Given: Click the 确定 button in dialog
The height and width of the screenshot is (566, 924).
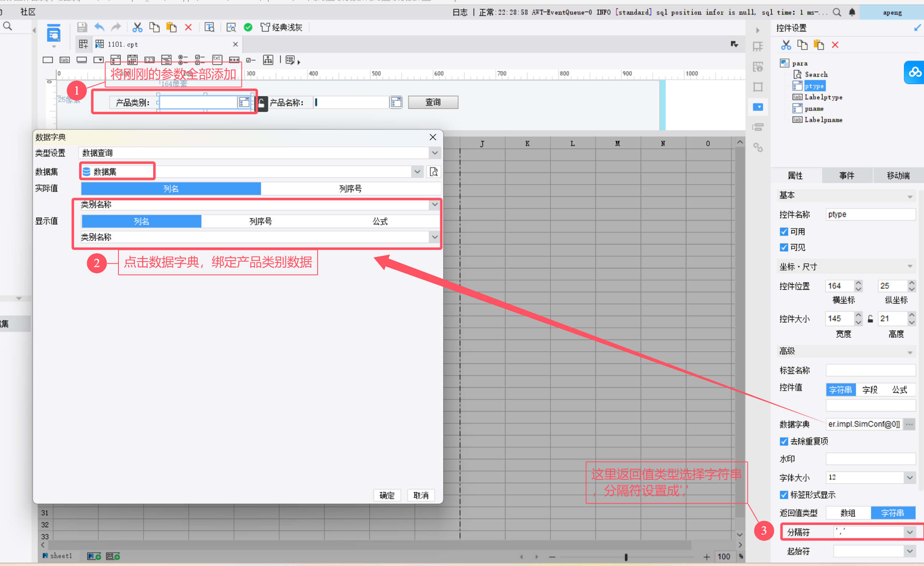Looking at the screenshot, I should click(x=387, y=495).
